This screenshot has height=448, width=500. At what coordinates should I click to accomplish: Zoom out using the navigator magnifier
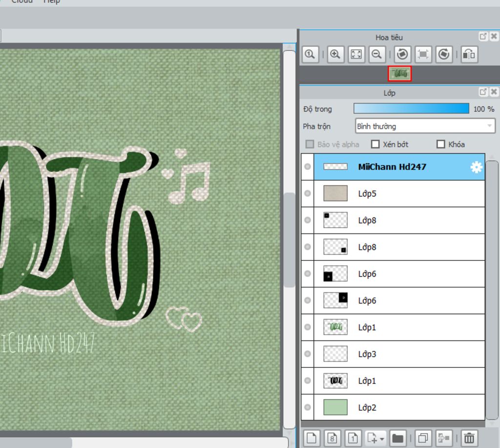click(x=377, y=54)
